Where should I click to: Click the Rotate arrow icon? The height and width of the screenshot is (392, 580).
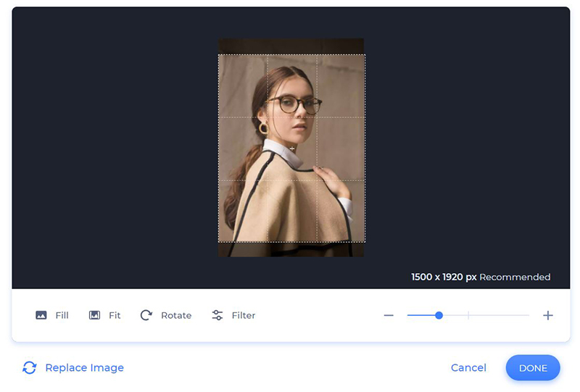pyautogui.click(x=146, y=315)
